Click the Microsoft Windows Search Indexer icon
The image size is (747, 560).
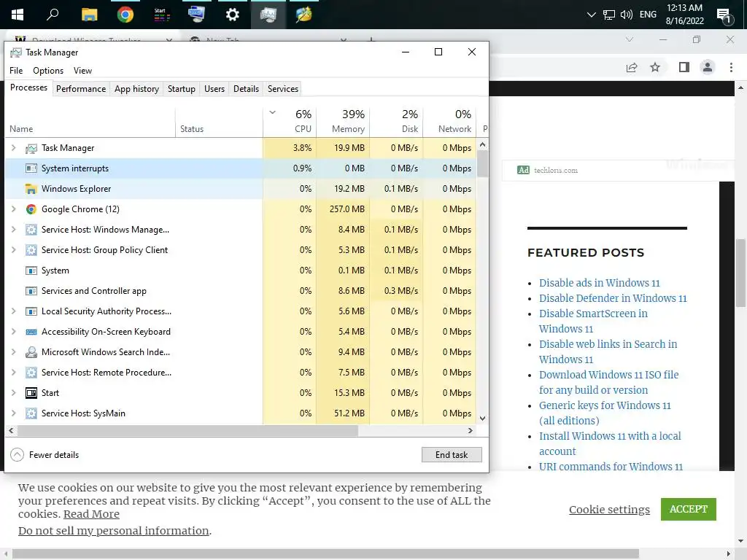coord(31,352)
